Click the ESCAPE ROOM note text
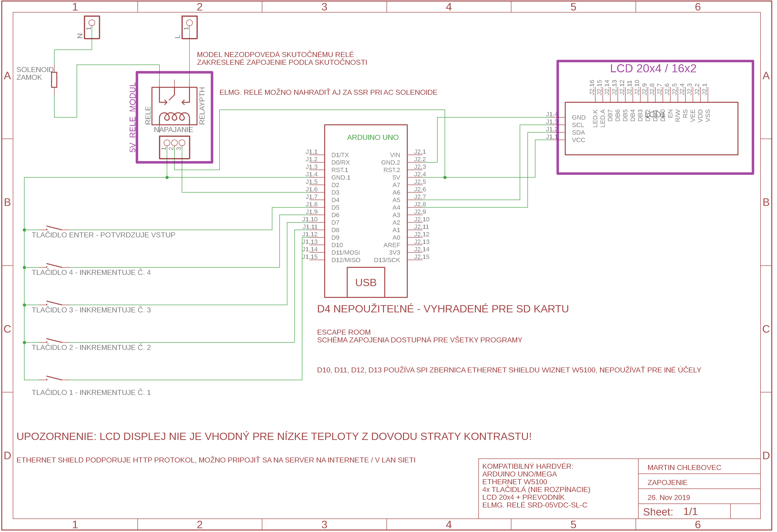Image resolution: width=777 pixels, height=532 pixels. coord(419,336)
